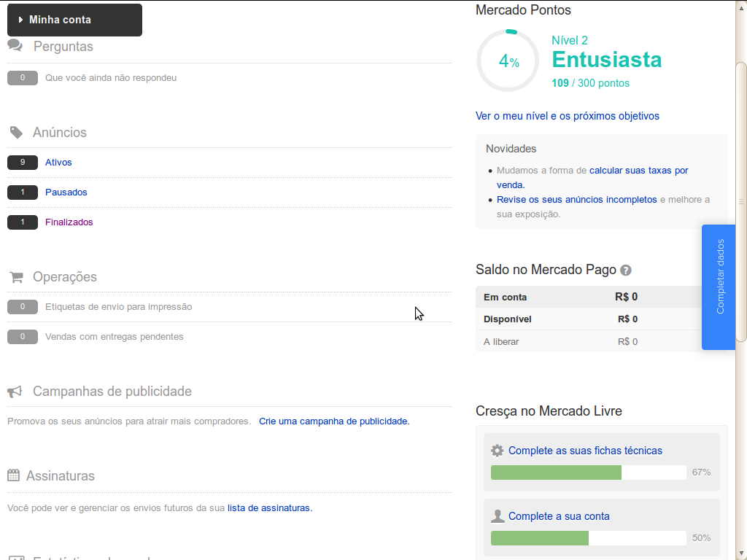747x560 pixels.
Task: Click 'Etiquetas de envio para impressão' text
Action: [119, 307]
